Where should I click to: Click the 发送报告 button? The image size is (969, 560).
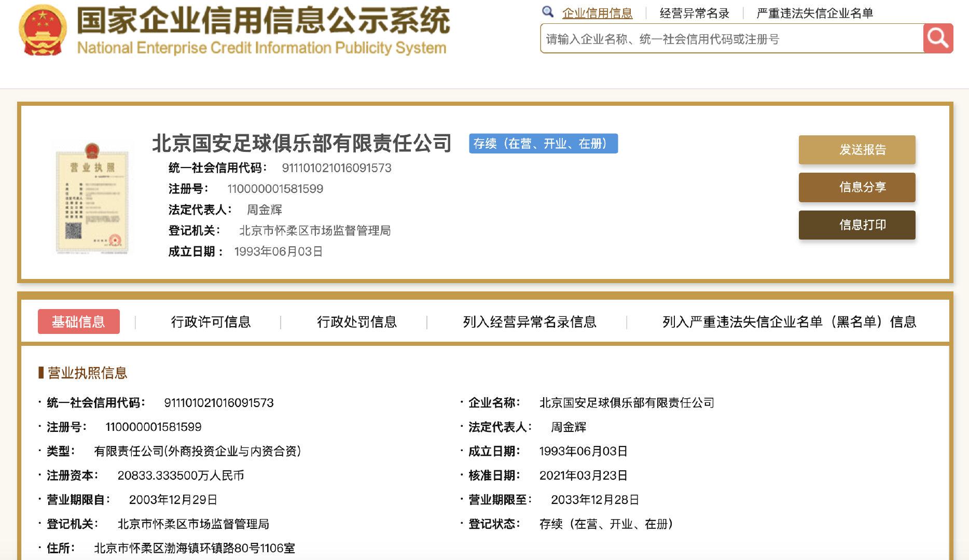[x=857, y=150]
